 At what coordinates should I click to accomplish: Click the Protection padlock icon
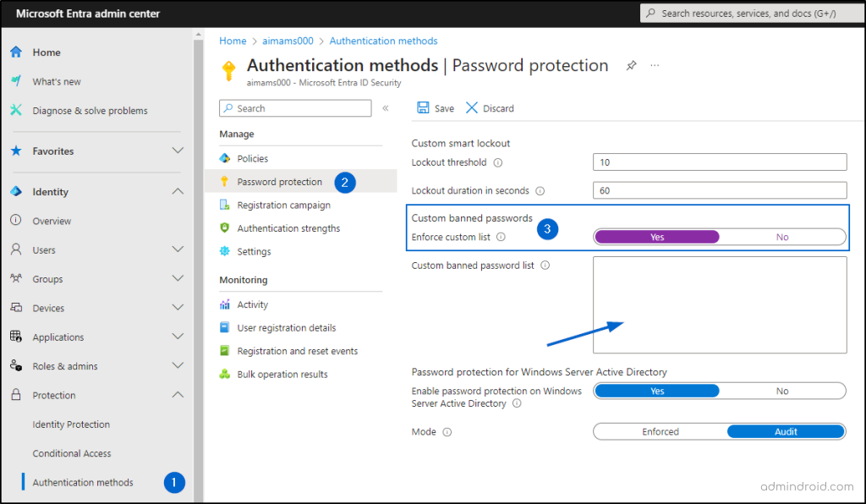(16, 395)
